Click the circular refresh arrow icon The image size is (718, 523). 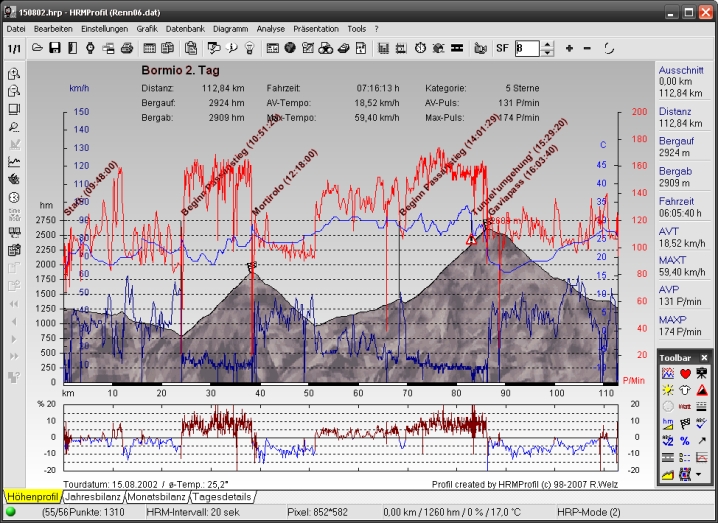608,48
